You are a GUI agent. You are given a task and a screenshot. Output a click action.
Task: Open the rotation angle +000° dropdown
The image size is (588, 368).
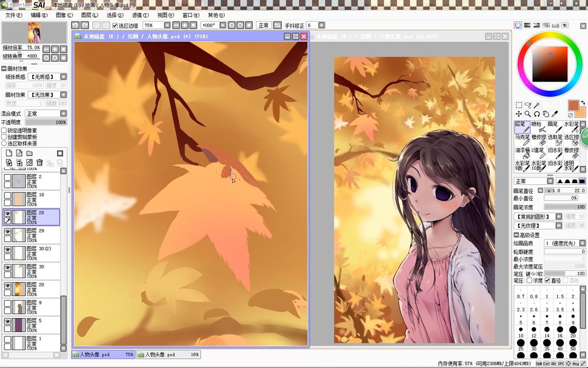(x=223, y=25)
